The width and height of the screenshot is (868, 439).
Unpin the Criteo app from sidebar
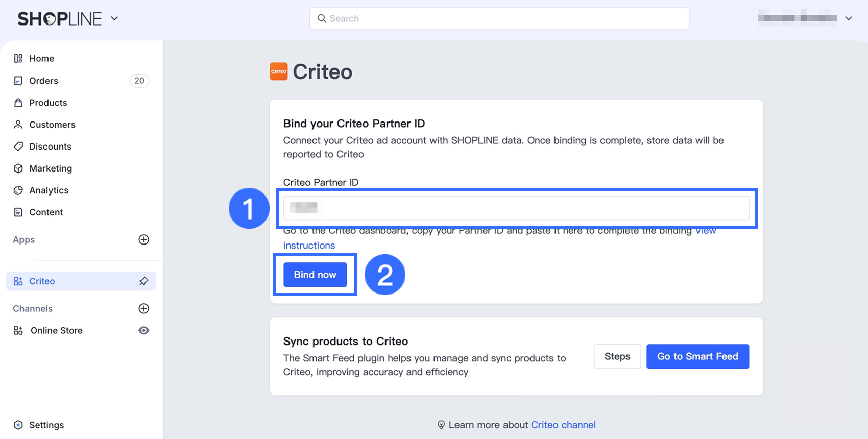point(144,281)
